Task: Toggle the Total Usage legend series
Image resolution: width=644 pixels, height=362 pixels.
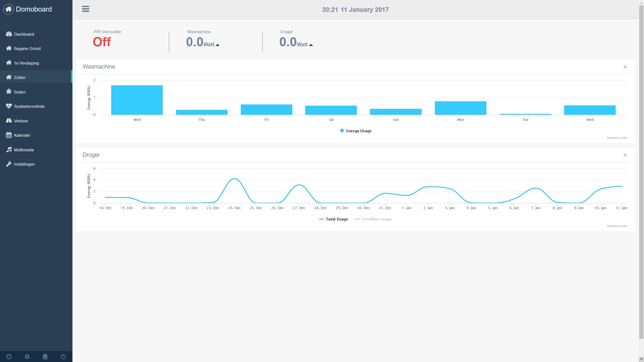Action: 333,219
